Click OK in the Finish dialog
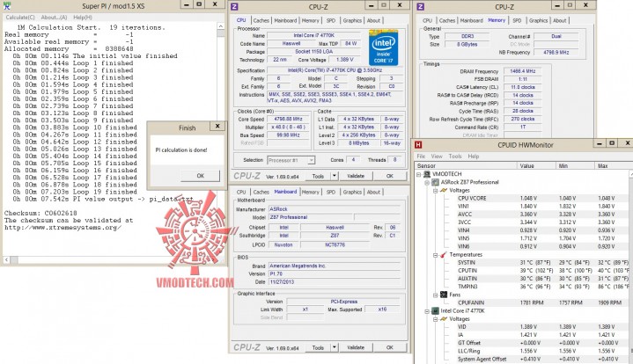Viewport: 633px width, 364px height. click(200, 176)
